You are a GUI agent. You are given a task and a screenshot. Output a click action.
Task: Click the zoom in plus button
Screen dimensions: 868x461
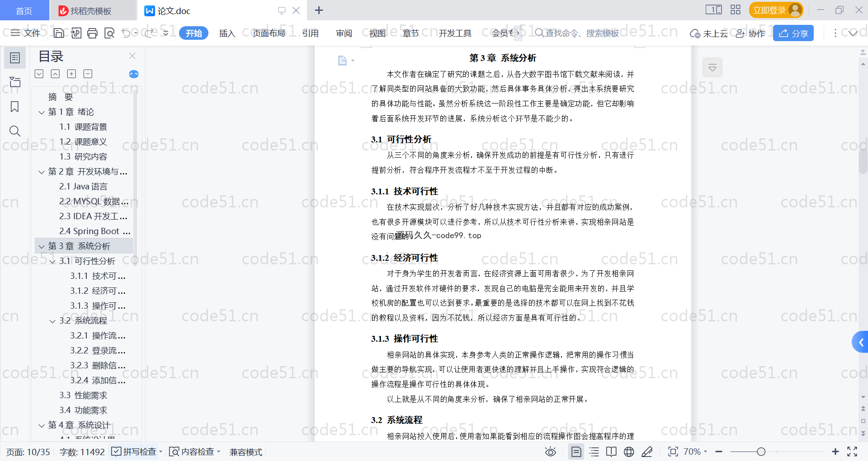click(835, 452)
